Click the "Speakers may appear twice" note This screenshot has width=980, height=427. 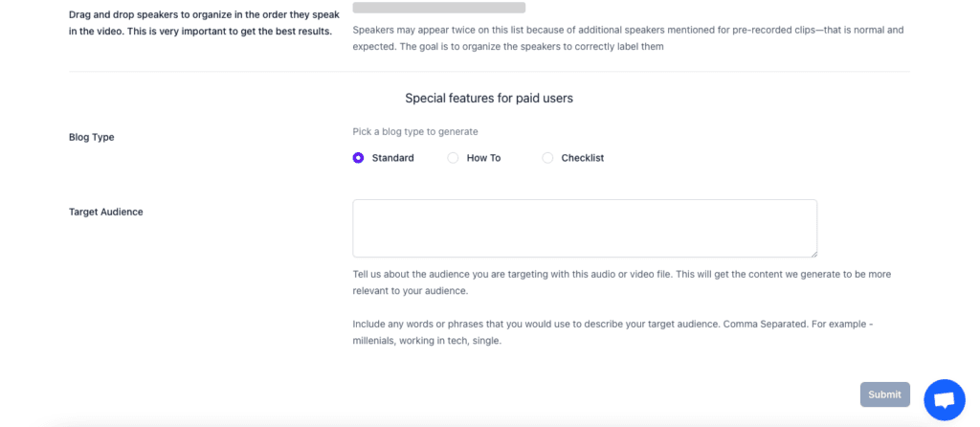coord(628,38)
